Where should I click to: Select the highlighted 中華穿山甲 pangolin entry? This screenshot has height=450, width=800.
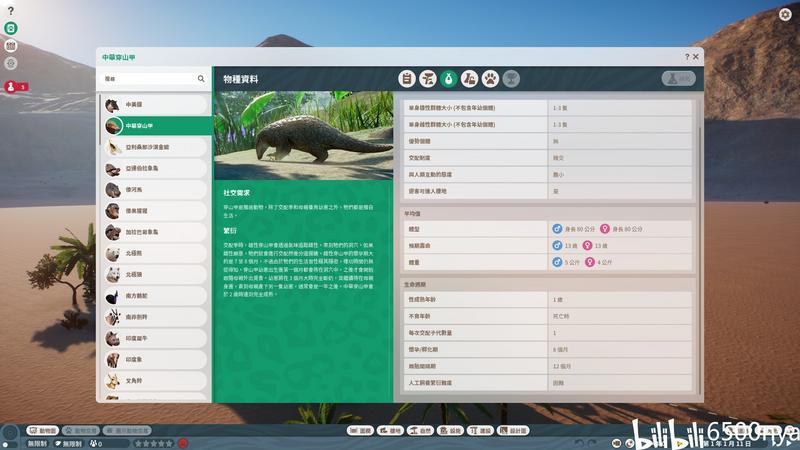pos(157,126)
